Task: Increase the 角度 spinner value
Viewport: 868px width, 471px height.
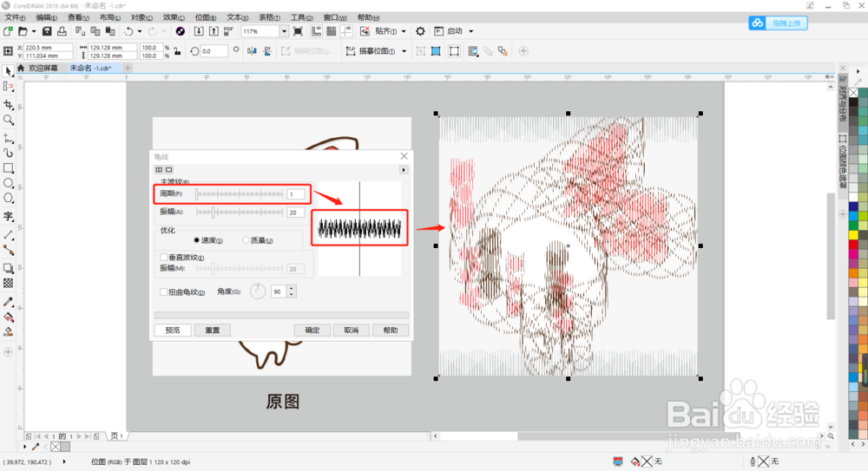Action: [x=292, y=288]
